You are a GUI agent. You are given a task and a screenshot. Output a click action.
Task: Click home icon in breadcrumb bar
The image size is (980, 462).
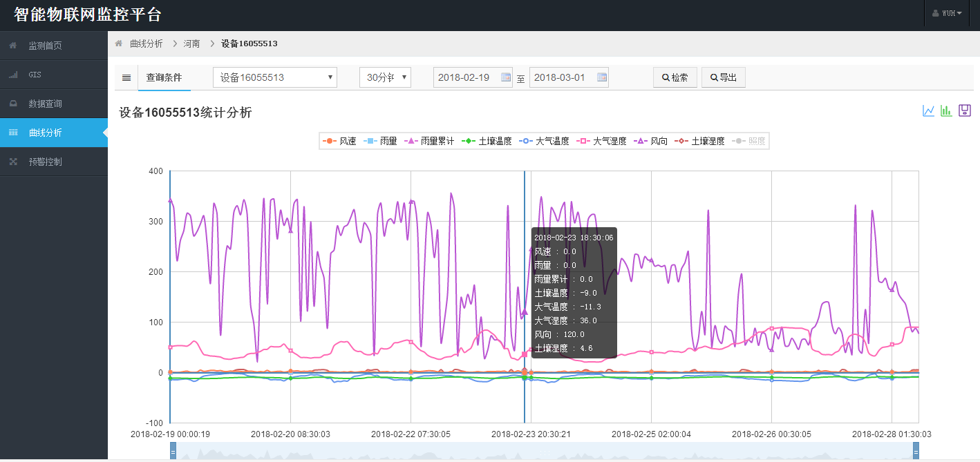tap(119, 44)
